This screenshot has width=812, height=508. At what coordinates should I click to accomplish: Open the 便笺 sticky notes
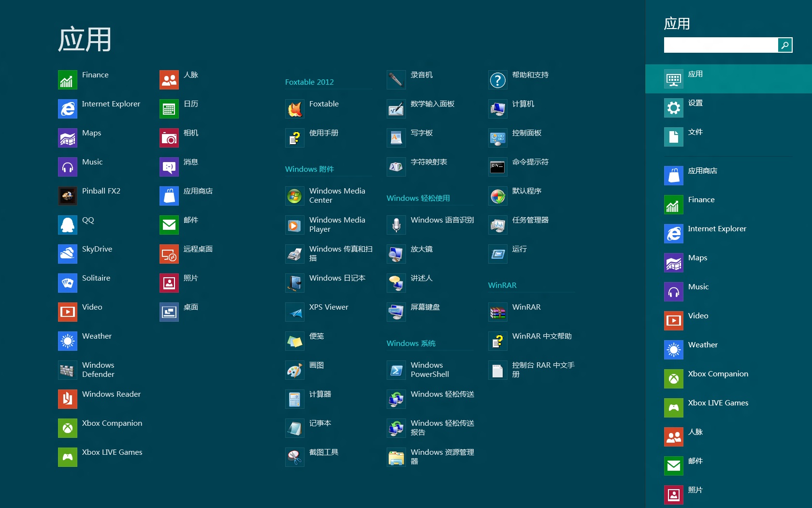click(305, 341)
